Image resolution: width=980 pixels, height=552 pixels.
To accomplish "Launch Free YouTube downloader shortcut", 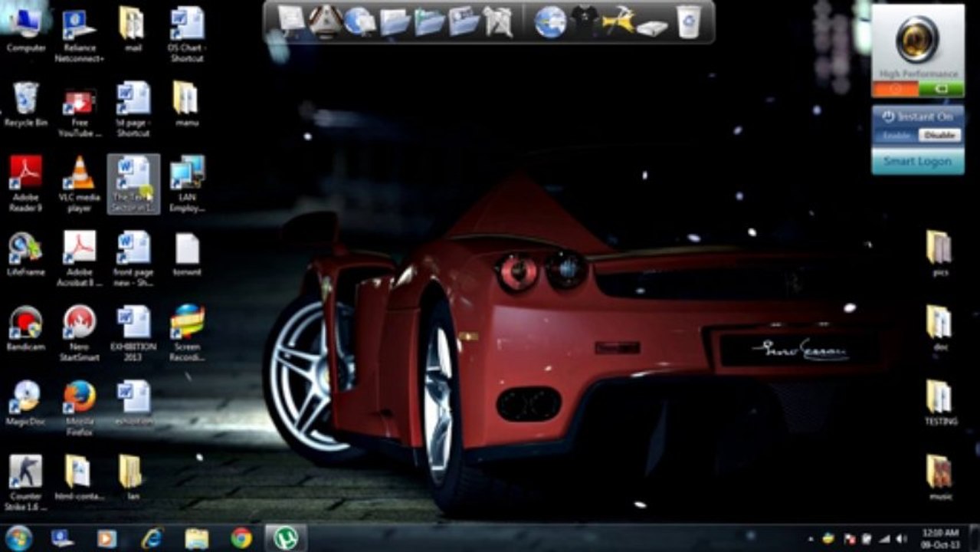I will (x=80, y=111).
